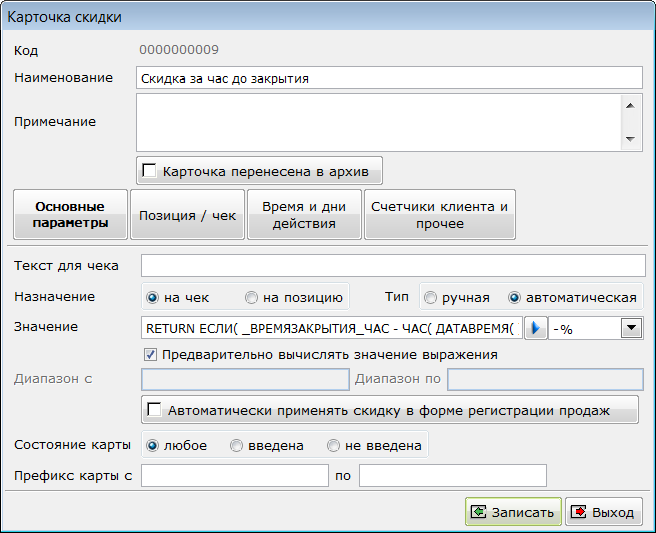
Task: Select the code value 0000000009
Action: coord(179,50)
